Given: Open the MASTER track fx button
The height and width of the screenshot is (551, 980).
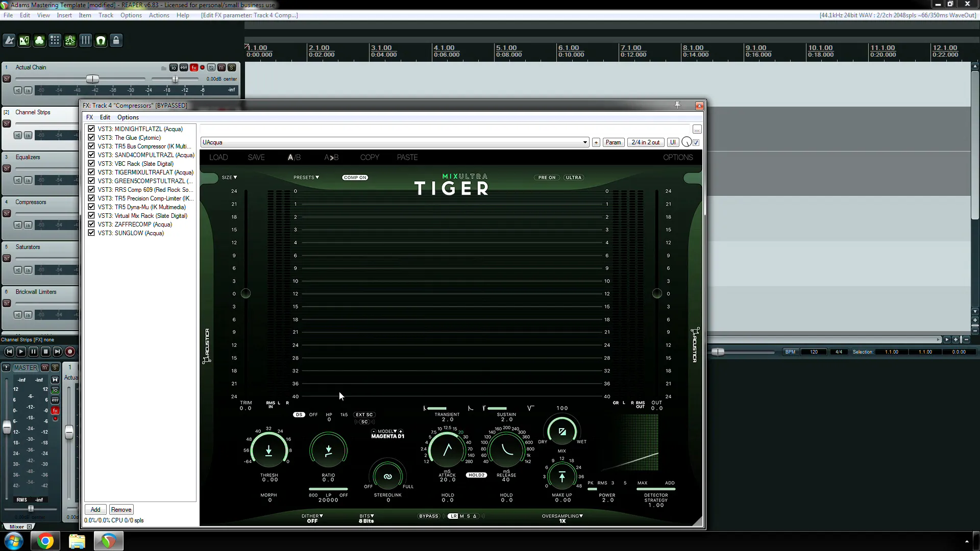Looking at the screenshot, I should [x=55, y=410].
